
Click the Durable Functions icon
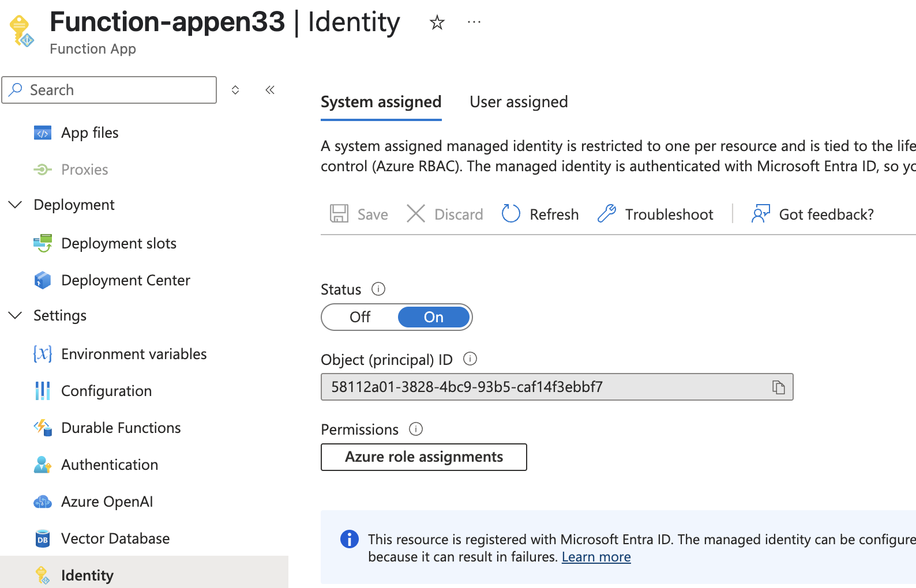point(43,428)
